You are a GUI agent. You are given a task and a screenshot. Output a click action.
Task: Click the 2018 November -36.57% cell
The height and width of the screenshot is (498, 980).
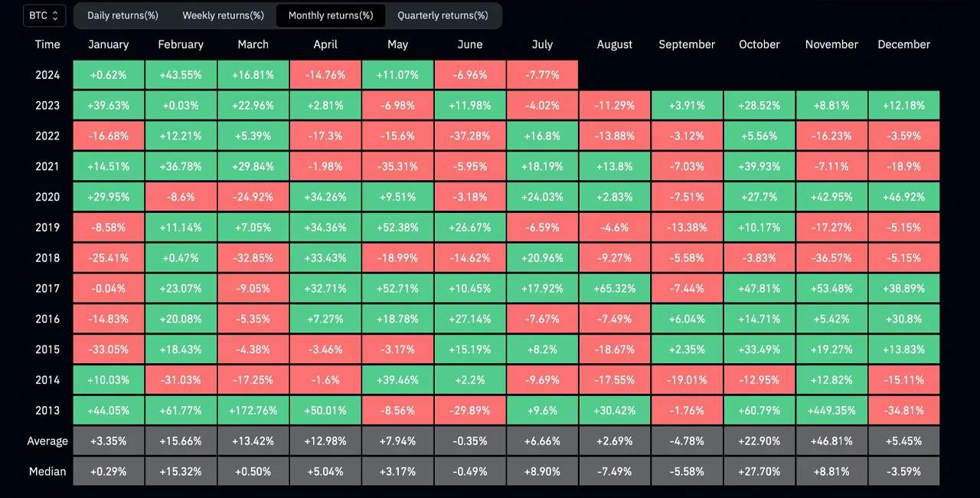pos(831,257)
